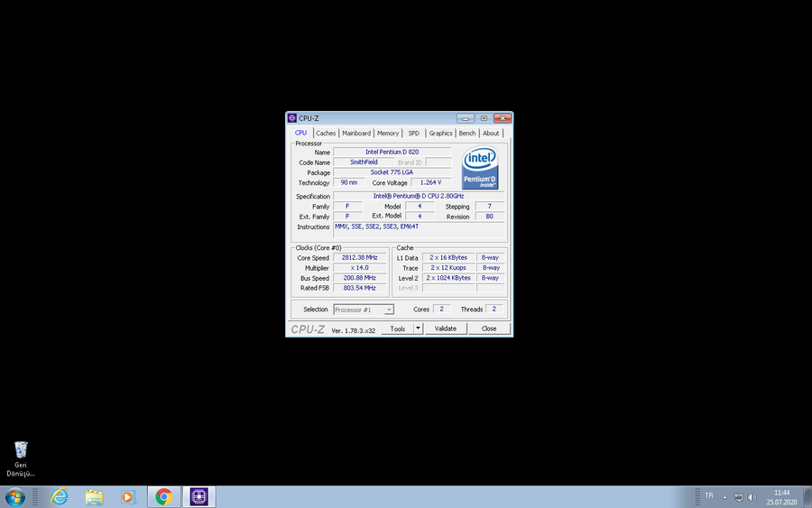Open the Caches tab

[x=326, y=133]
